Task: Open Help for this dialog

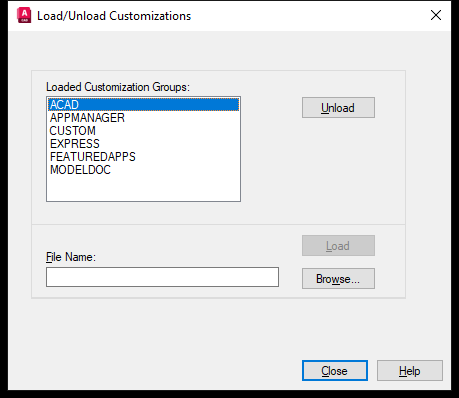Action: (x=410, y=370)
